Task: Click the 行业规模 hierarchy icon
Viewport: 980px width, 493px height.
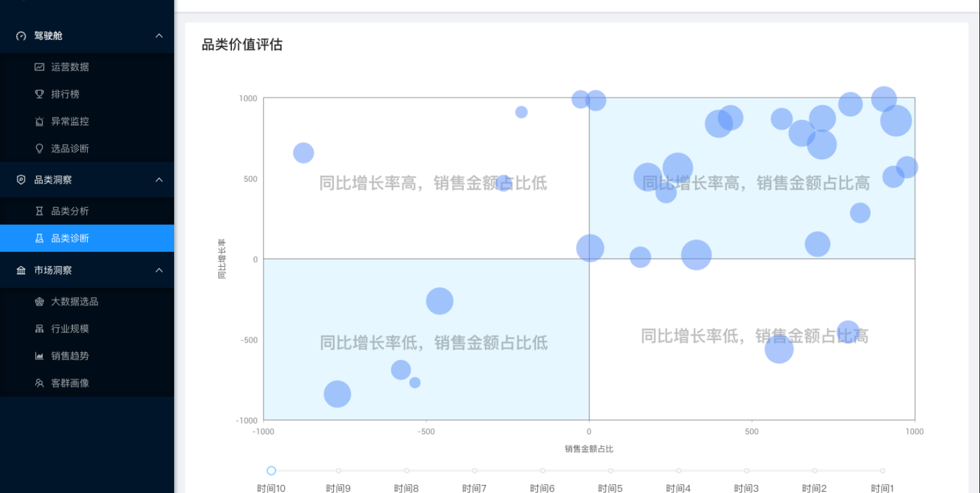Action: 39,329
